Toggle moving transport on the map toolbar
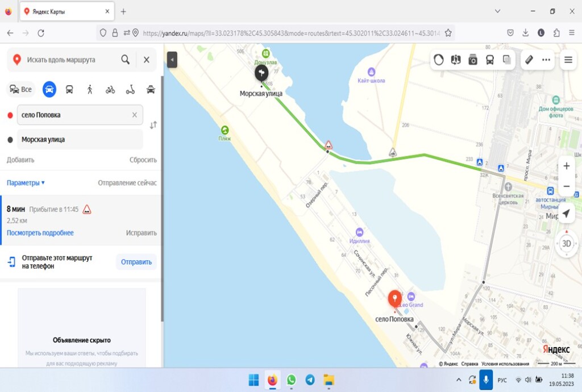The image size is (582, 392). [490, 60]
